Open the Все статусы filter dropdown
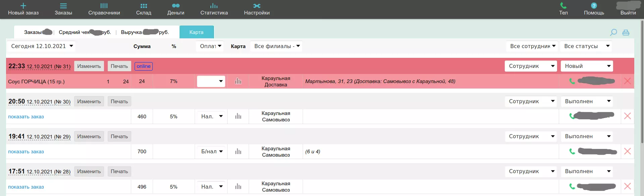The image size is (644, 196). [586, 46]
